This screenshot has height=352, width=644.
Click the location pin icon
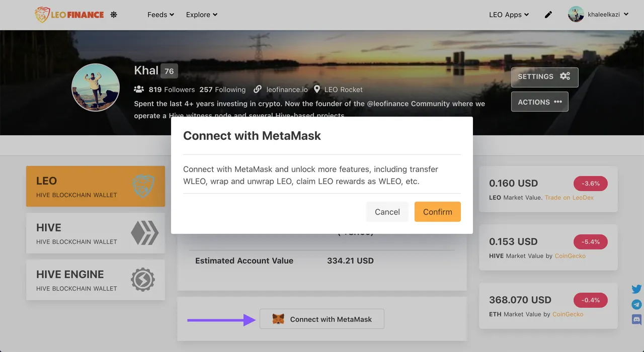pos(317,89)
